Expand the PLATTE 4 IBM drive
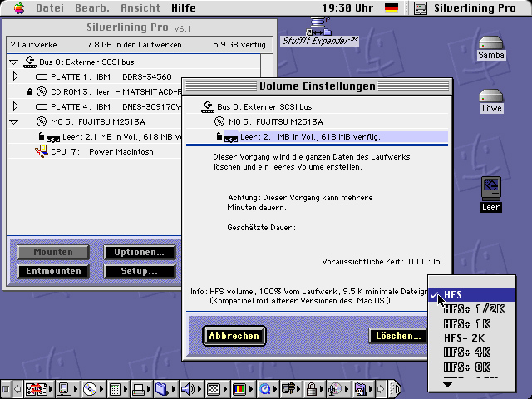The height and width of the screenshot is (399, 532). point(15,106)
